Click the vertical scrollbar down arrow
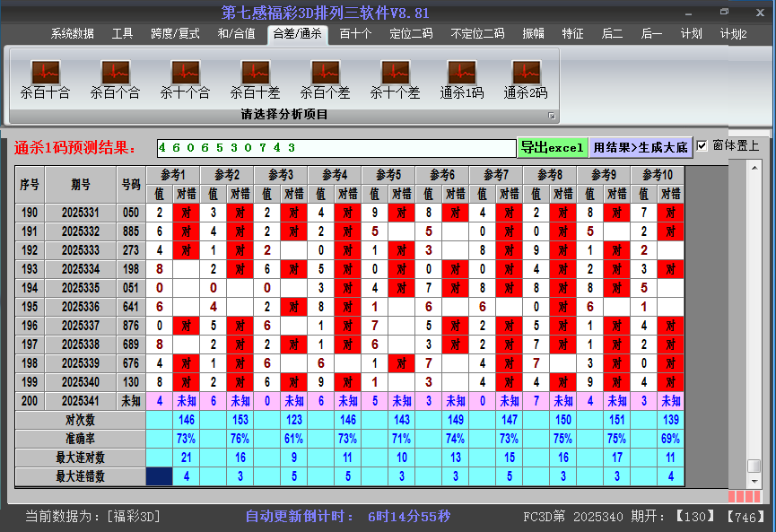The height and width of the screenshot is (532, 776). (754, 480)
